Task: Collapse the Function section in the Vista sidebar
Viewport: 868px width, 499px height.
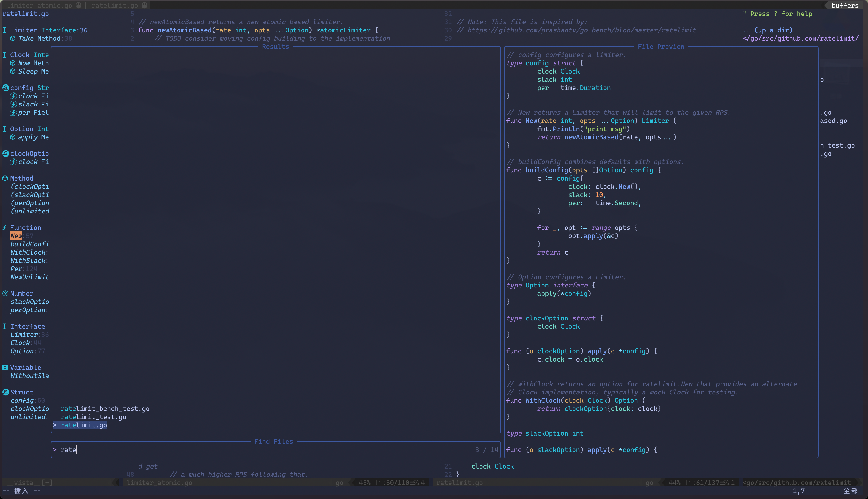Action: click(25, 227)
